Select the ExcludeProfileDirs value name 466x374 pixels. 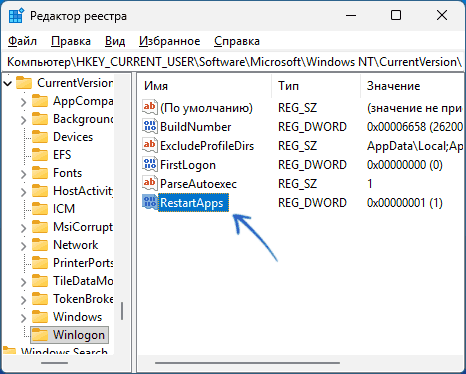click(207, 146)
